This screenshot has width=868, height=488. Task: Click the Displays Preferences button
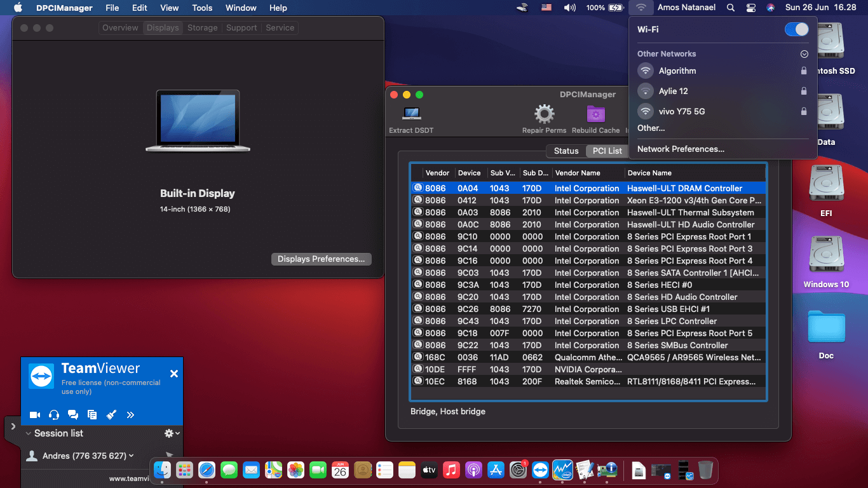(x=321, y=259)
